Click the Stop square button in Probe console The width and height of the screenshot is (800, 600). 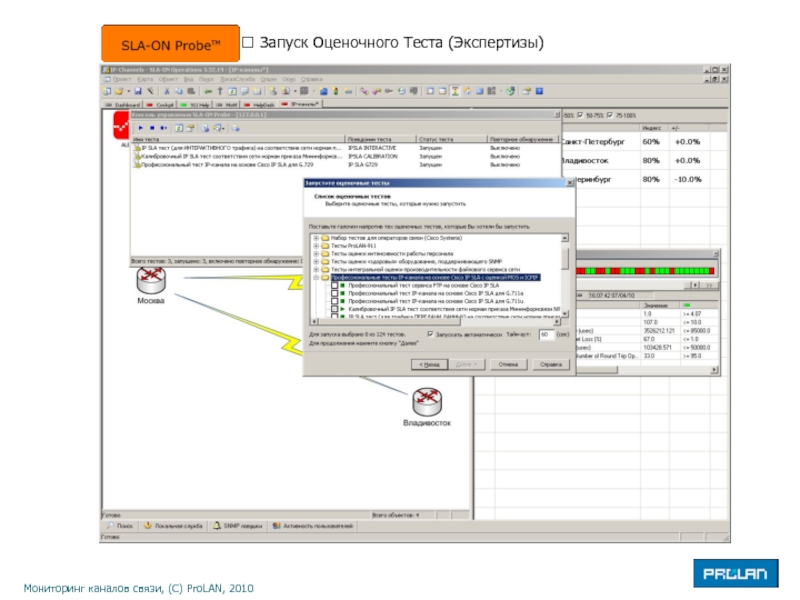coord(152,128)
